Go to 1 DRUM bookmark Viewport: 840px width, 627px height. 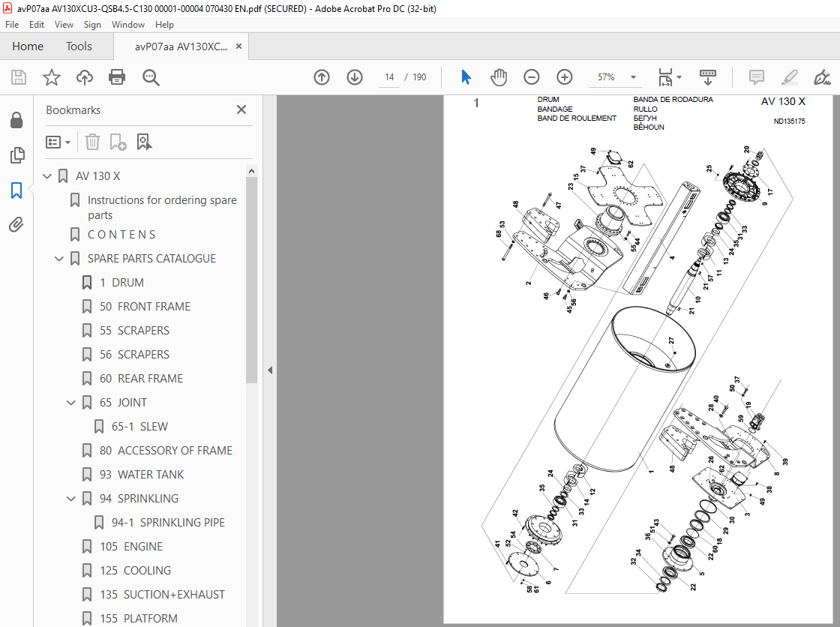pyautogui.click(x=121, y=283)
